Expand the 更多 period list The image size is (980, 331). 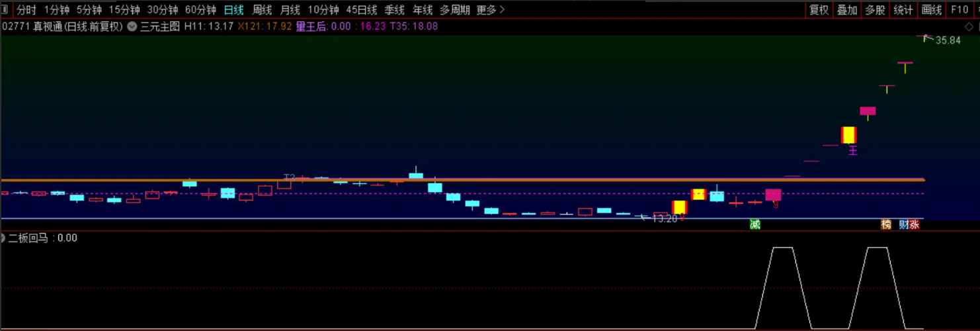click(x=490, y=10)
